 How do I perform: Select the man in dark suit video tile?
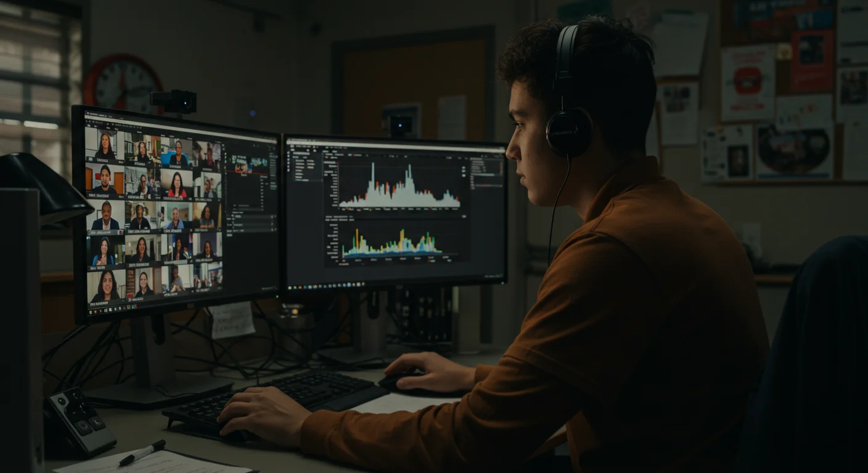pos(105,216)
